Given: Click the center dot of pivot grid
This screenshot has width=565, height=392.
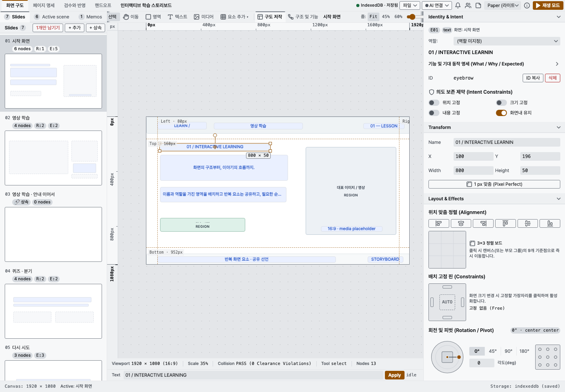Looking at the screenshot, I should click(x=548, y=357).
